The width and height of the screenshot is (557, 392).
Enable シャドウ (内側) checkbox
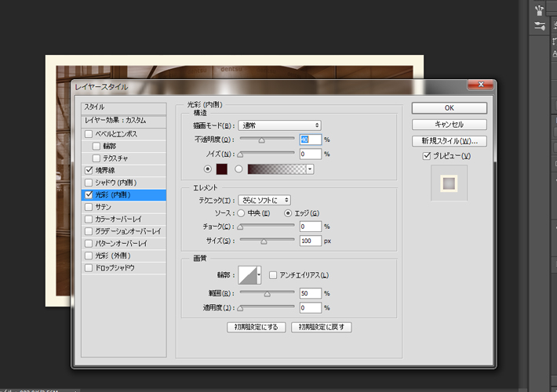[x=89, y=183]
